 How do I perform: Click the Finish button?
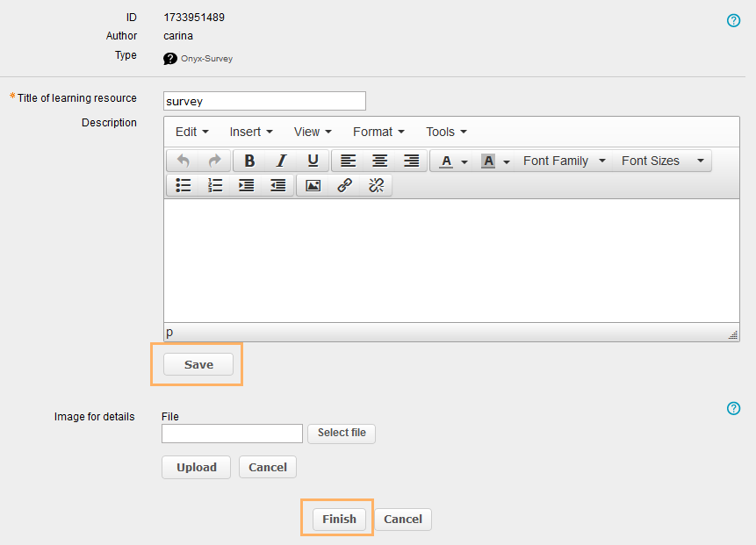339,519
